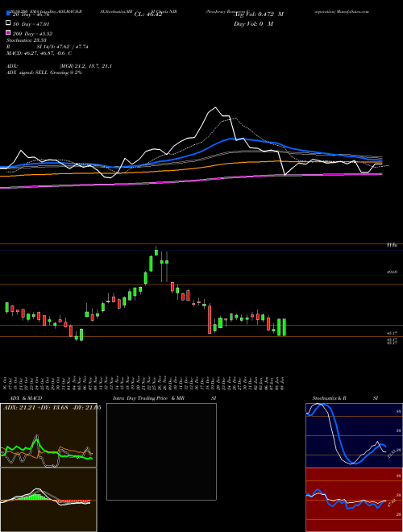Click the ADX (MGR) 21.2, 13.7, 21.1 line
Viewport: 403px width, 532px height.
59,66
